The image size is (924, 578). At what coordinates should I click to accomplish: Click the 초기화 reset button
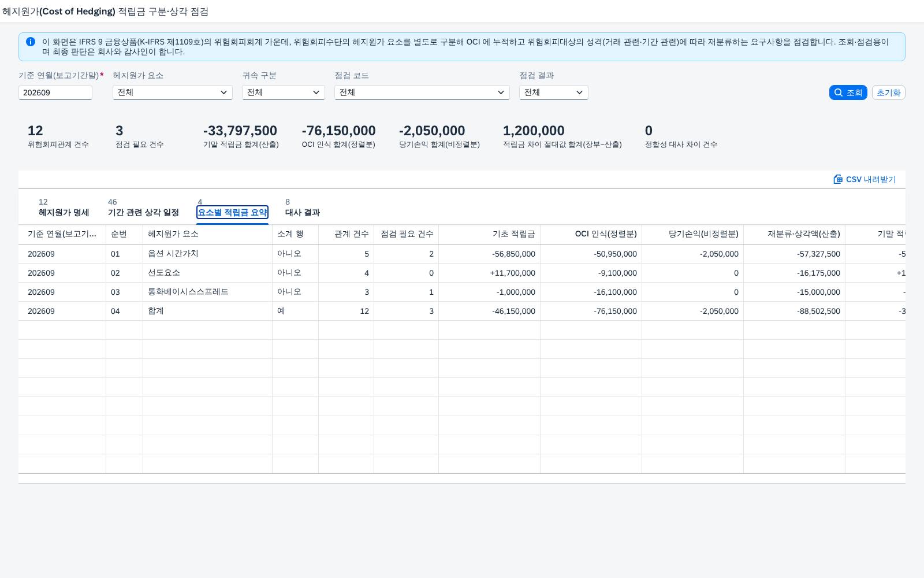[888, 92]
